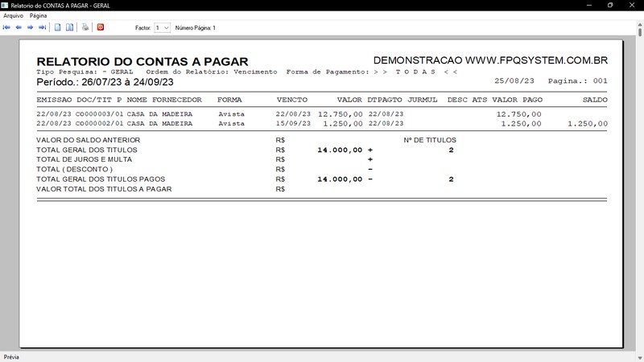Click TOTAL DE JUROS E MULTA label

pos(85,159)
